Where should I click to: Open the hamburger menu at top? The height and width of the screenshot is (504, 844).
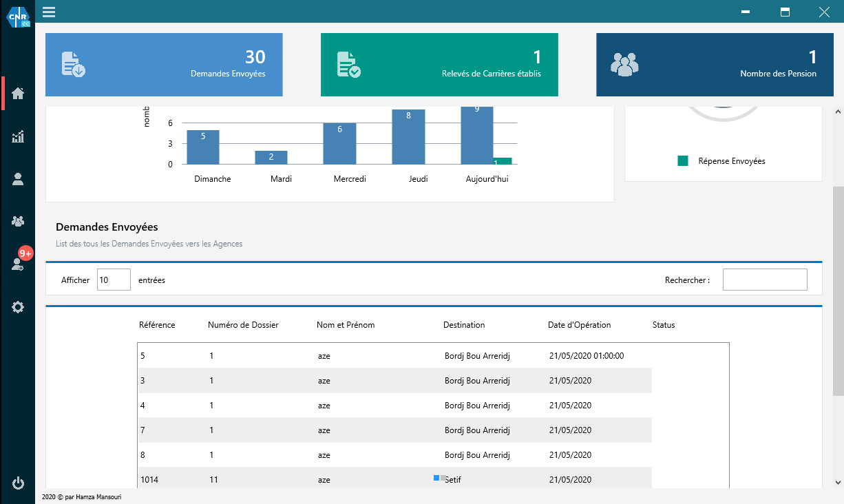click(49, 12)
